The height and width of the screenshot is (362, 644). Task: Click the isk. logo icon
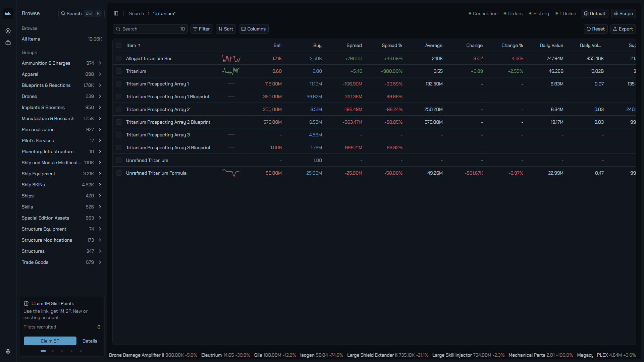(x=8, y=13)
